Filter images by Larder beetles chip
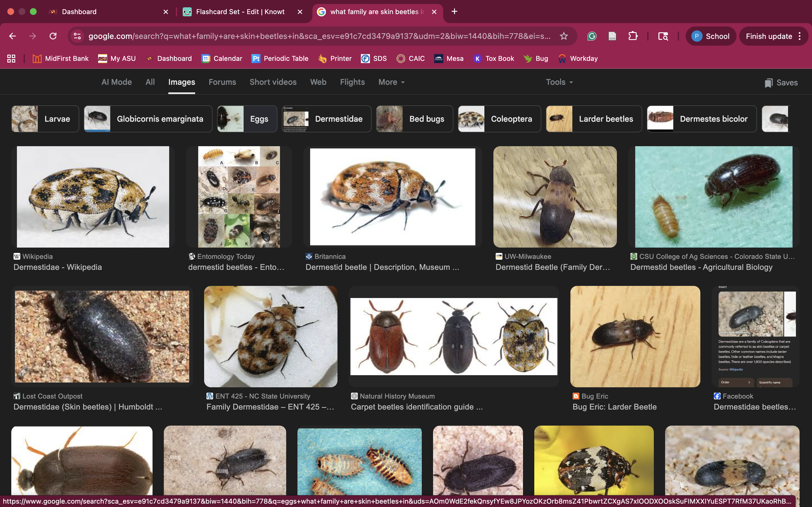 tap(593, 119)
